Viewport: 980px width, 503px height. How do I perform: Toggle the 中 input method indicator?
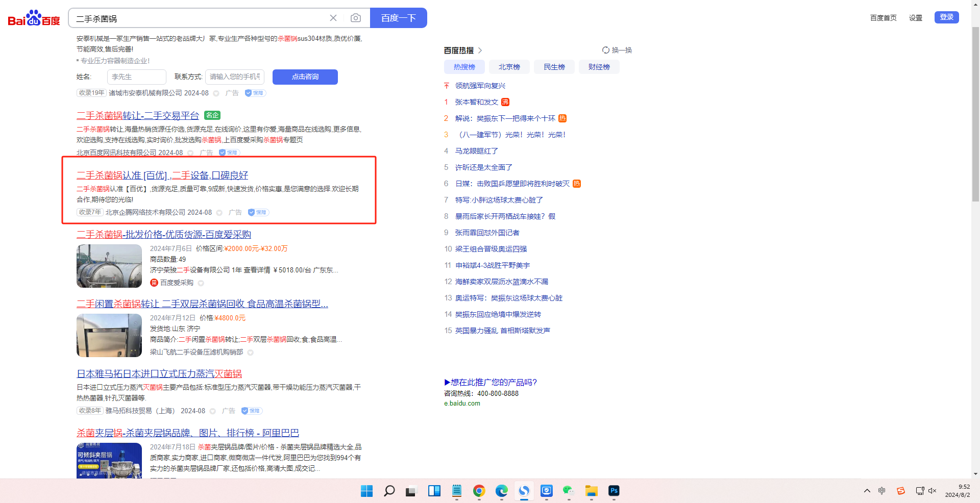(881, 491)
